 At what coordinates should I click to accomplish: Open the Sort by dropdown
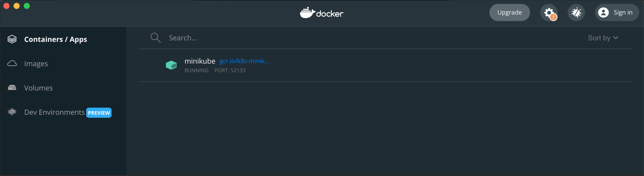point(603,38)
